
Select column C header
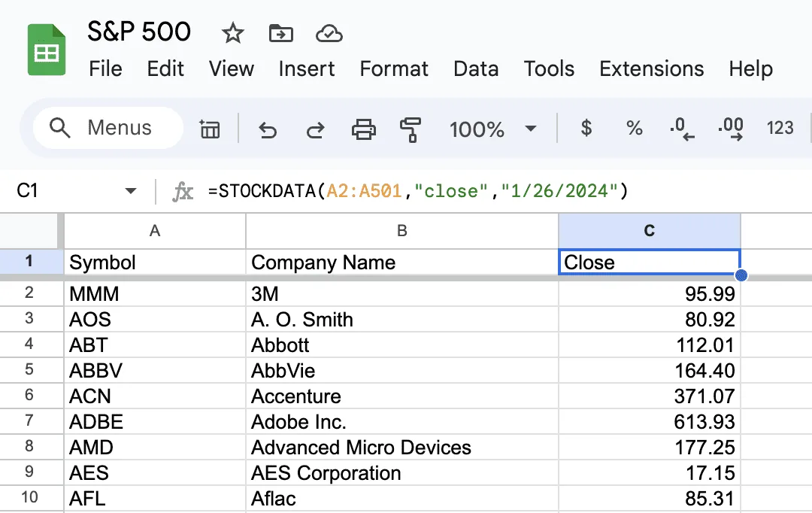tap(650, 231)
